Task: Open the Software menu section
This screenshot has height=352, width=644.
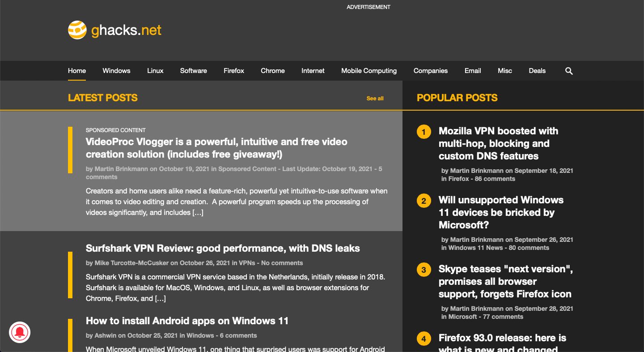Action: 194,71
